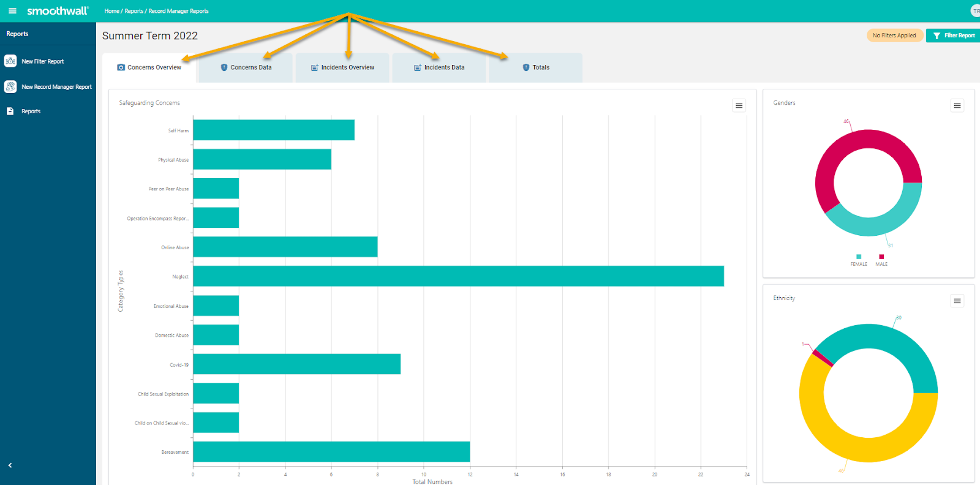980x485 pixels.
Task: Click the New Record Manager Report icon
Action: [10, 87]
